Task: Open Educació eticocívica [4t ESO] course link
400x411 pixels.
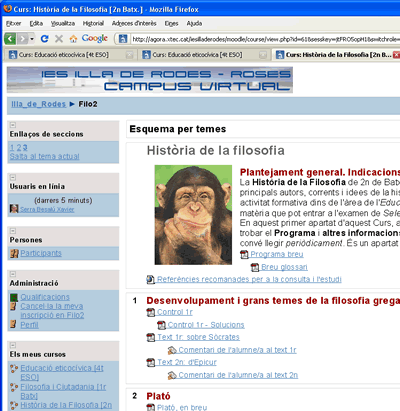Action: (x=62, y=372)
